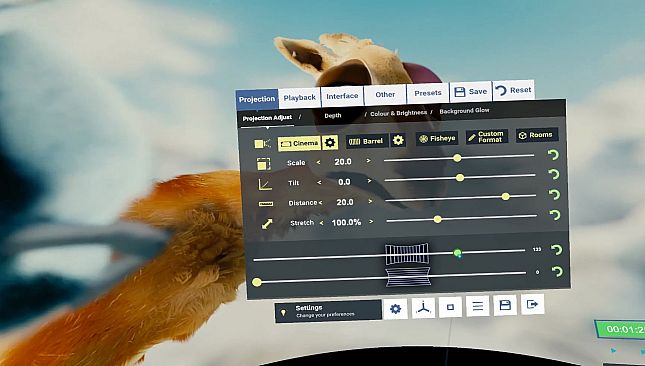Open the Colour & Brightness sub-tab

(398, 113)
